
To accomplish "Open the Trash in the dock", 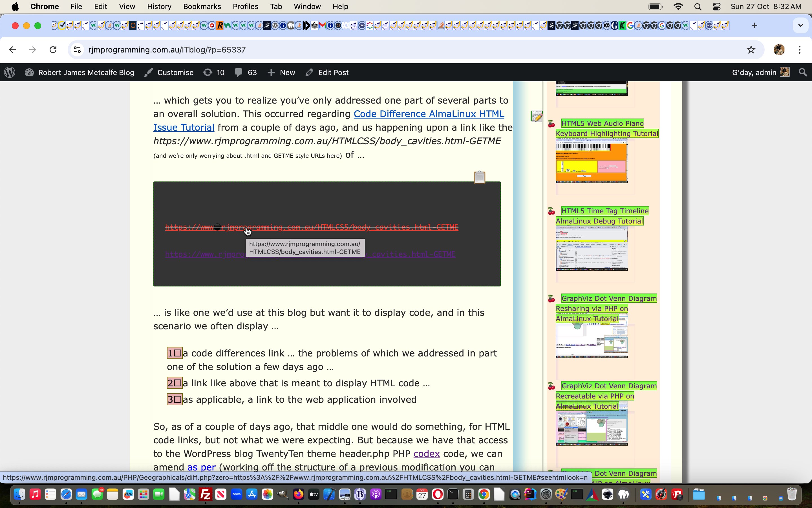I will point(792,494).
